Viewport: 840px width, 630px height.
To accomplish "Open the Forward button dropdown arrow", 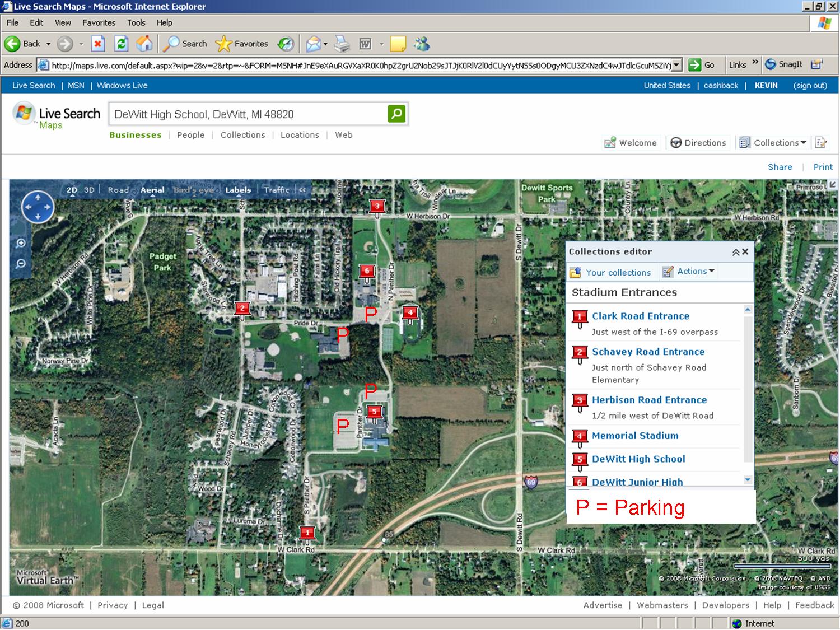I will pos(81,44).
